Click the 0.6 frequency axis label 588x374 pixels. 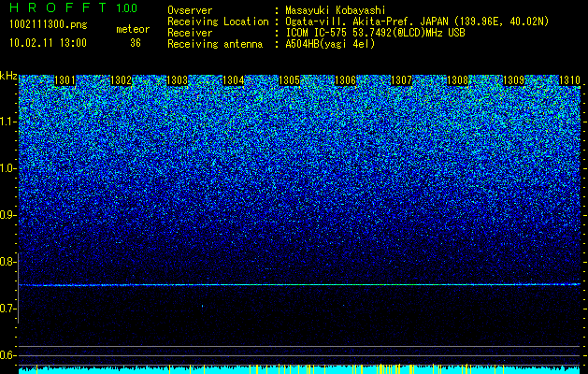(x=8, y=355)
